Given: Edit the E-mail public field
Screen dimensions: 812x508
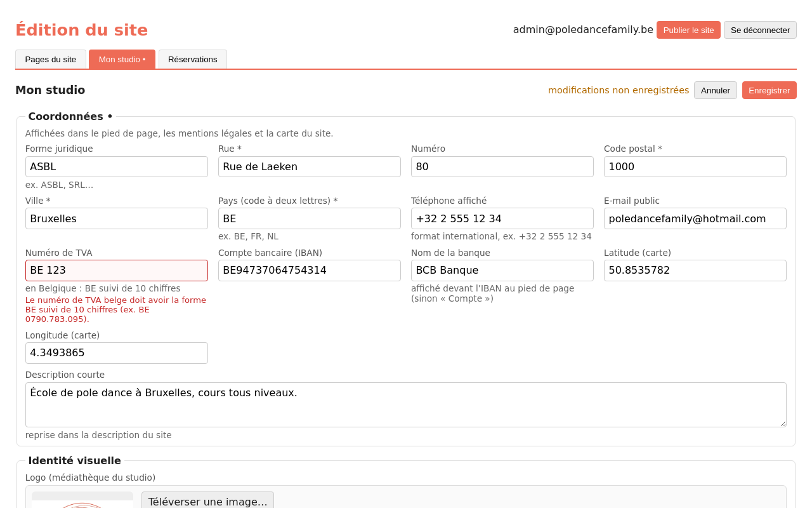Looking at the screenshot, I should 695,218.
